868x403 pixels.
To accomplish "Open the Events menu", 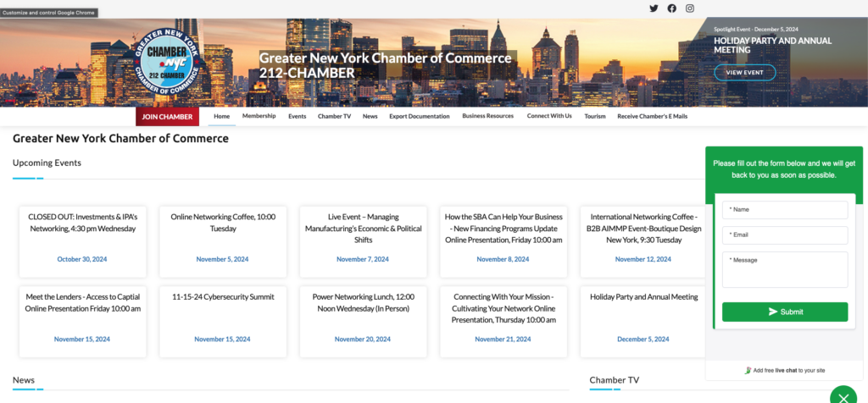I will tap(298, 117).
